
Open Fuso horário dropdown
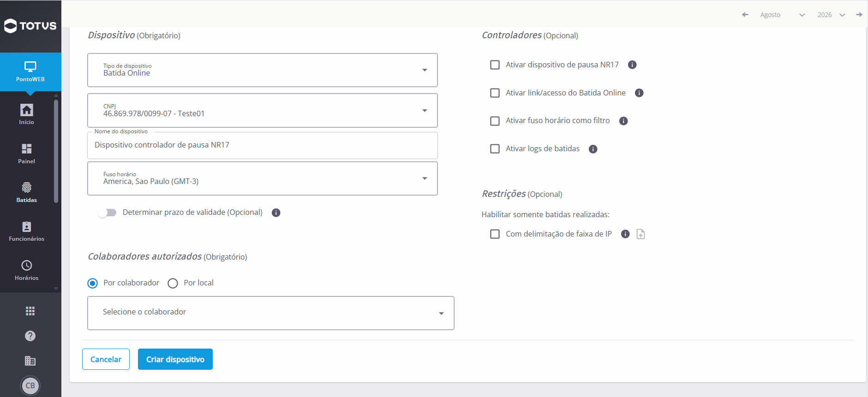tap(263, 178)
